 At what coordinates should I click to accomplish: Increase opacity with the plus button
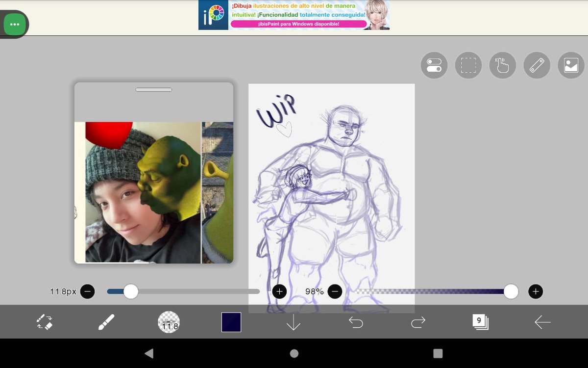pos(536,291)
